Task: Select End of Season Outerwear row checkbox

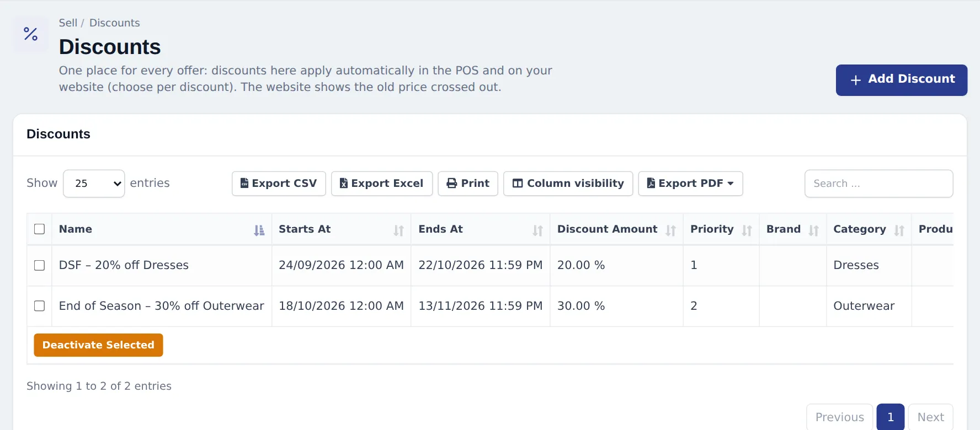Action: point(39,306)
